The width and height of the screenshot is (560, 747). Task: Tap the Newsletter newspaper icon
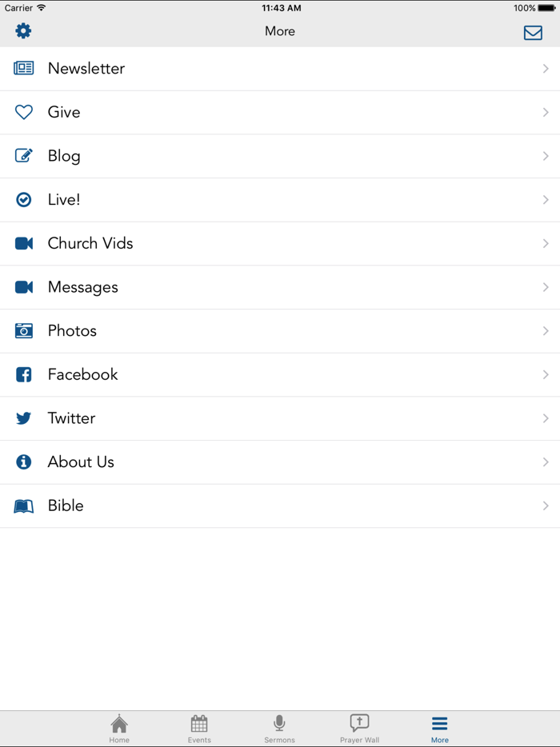coord(24,69)
